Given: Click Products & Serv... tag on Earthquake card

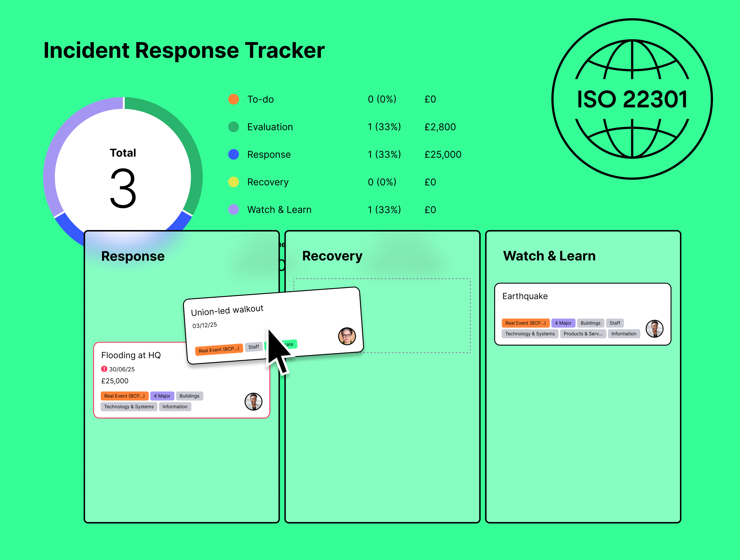Looking at the screenshot, I should [583, 334].
